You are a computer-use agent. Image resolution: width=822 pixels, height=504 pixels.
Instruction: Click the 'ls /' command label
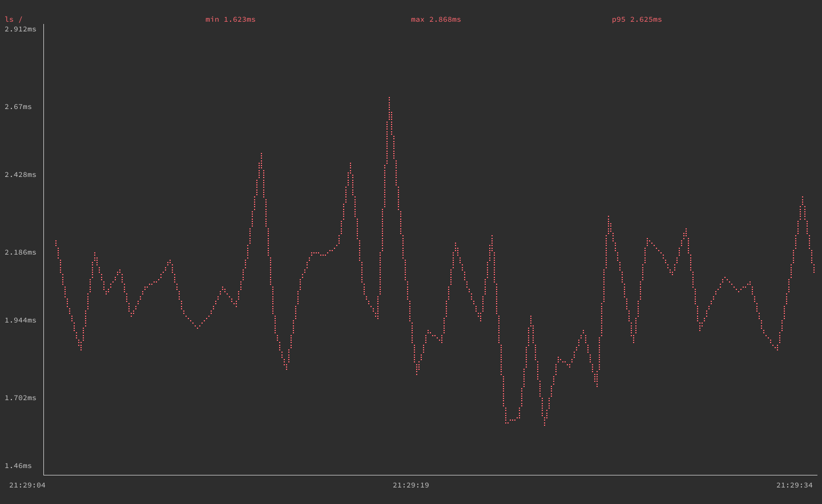point(13,19)
